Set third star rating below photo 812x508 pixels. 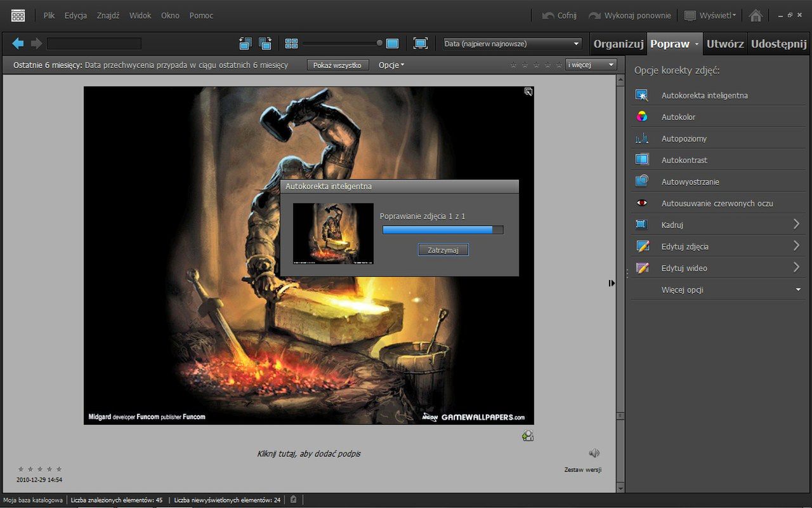[x=39, y=469]
